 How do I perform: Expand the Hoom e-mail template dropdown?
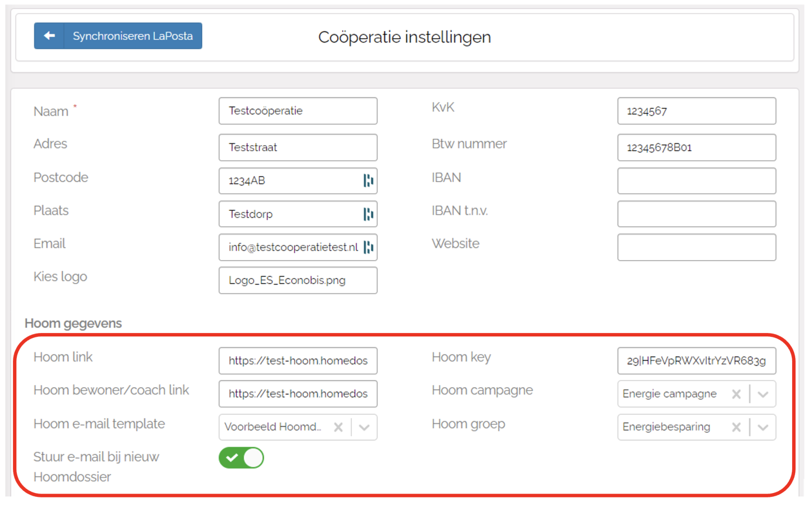click(364, 427)
